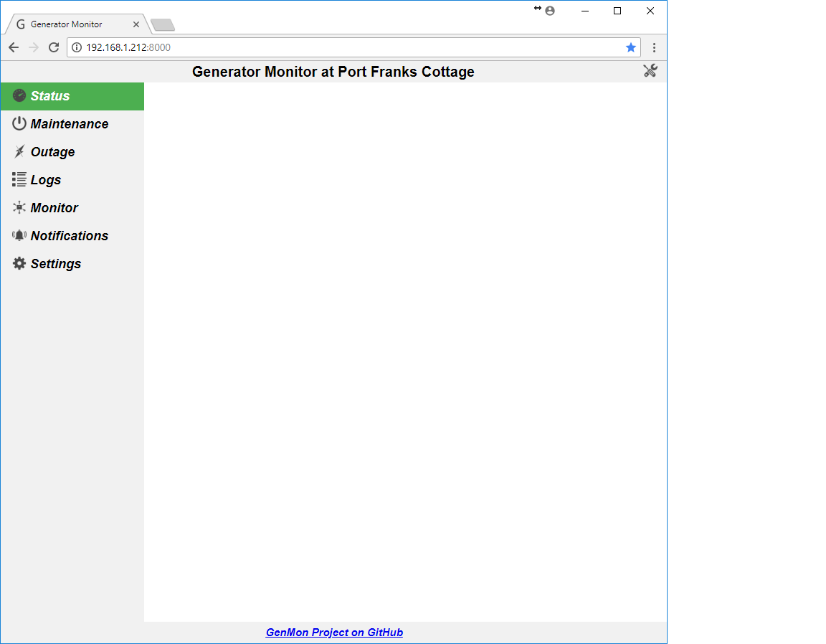Click the Maintenance power icon

click(x=19, y=123)
